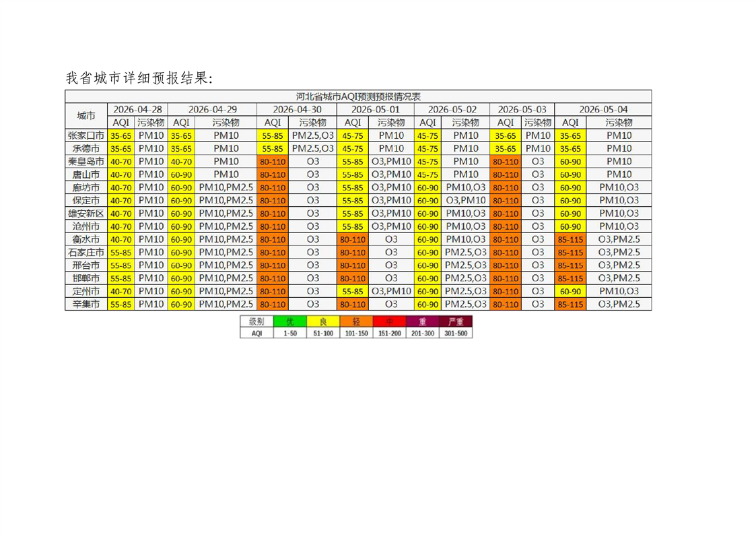756x535 pixels.
Task: Click the legend AQI row label
Action: coord(257,333)
